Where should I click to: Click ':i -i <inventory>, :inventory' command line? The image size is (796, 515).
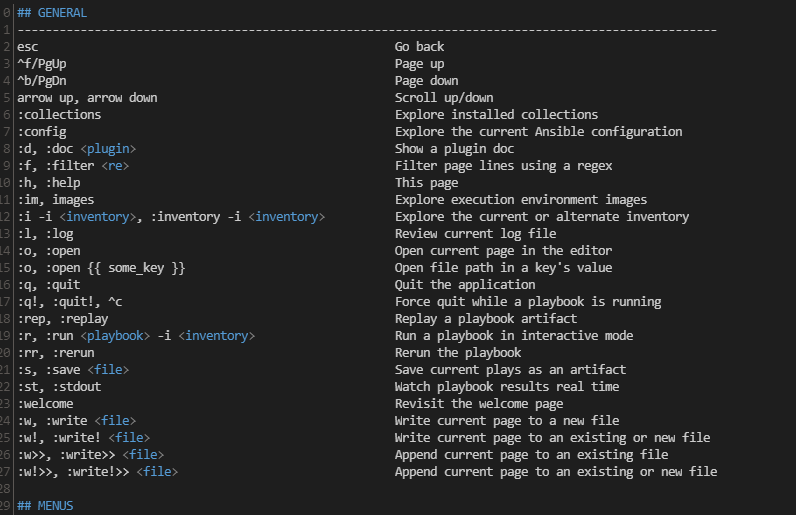coord(171,217)
